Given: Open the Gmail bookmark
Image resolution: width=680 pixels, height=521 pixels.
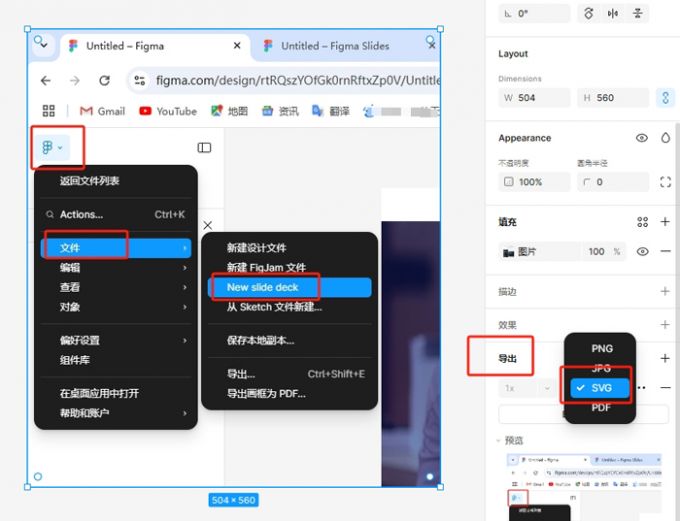Looking at the screenshot, I should pyautogui.click(x=102, y=111).
